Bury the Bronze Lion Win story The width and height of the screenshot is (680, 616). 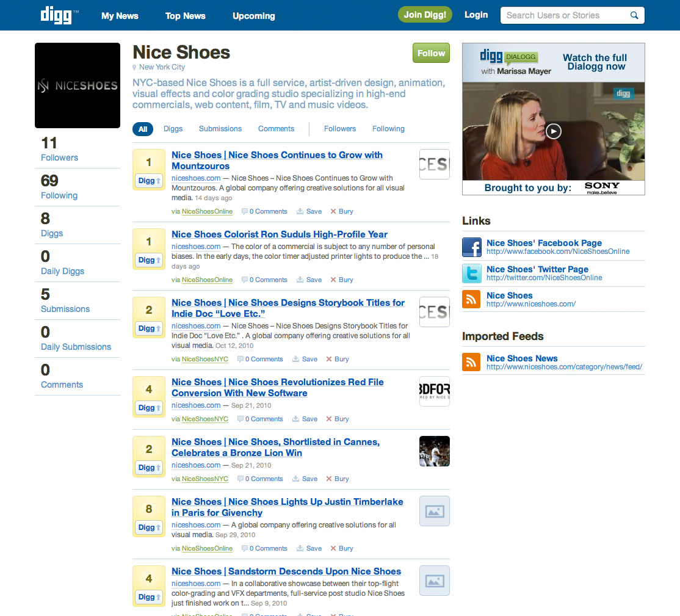tap(338, 479)
